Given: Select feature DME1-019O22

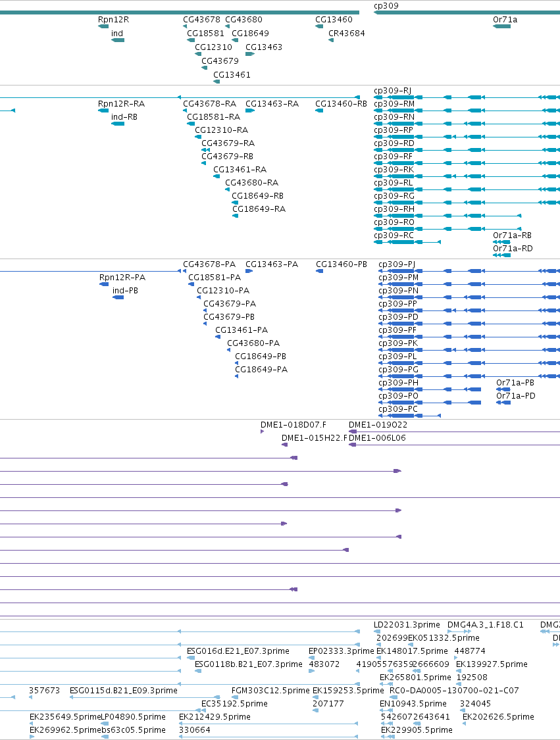Looking at the screenshot, I should [x=378, y=425].
